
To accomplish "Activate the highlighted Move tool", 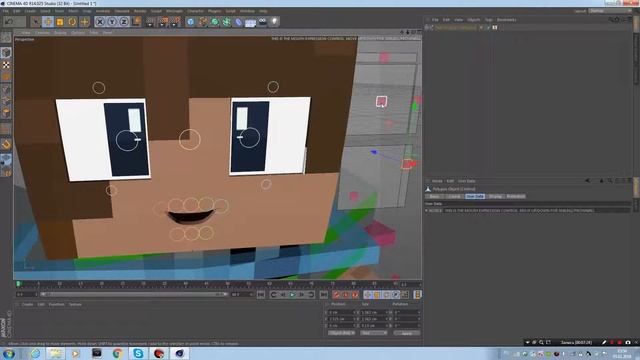I will [48, 22].
